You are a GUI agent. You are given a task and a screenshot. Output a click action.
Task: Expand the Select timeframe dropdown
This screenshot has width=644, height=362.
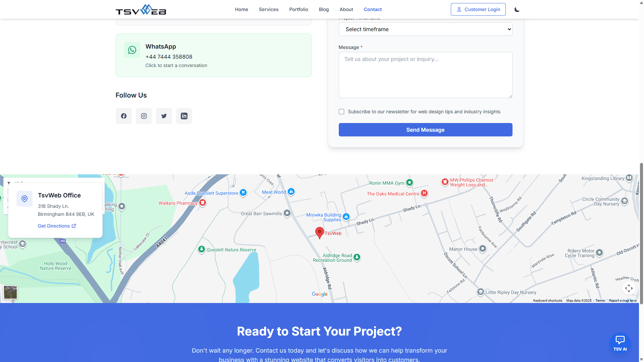click(425, 29)
